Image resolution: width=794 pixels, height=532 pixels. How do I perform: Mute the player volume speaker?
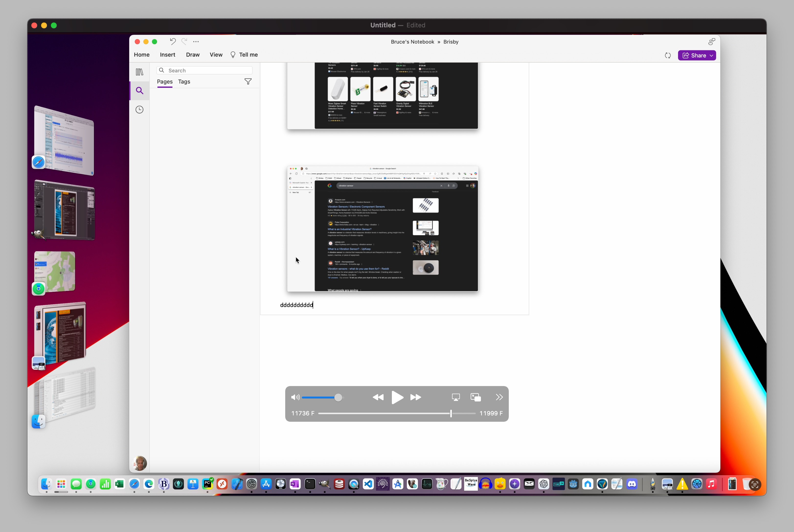(295, 397)
